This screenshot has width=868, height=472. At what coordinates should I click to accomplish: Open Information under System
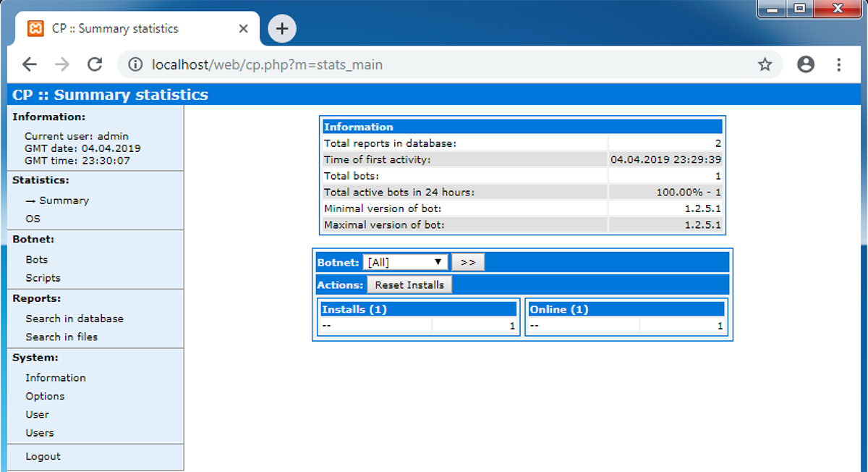(x=56, y=378)
